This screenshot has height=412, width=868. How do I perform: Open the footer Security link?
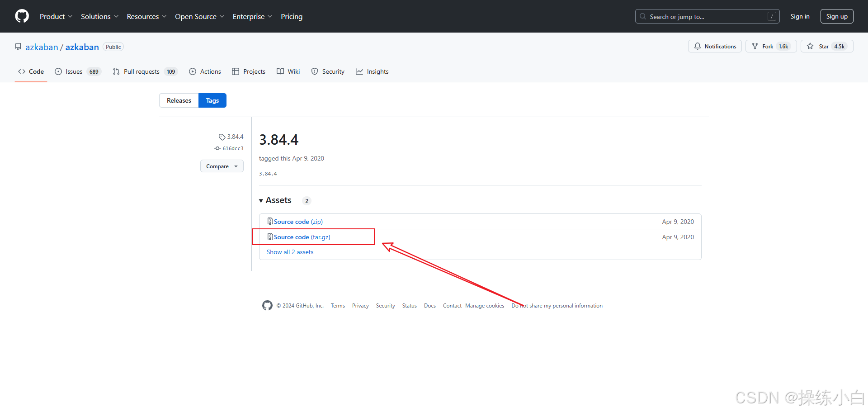(x=386, y=306)
